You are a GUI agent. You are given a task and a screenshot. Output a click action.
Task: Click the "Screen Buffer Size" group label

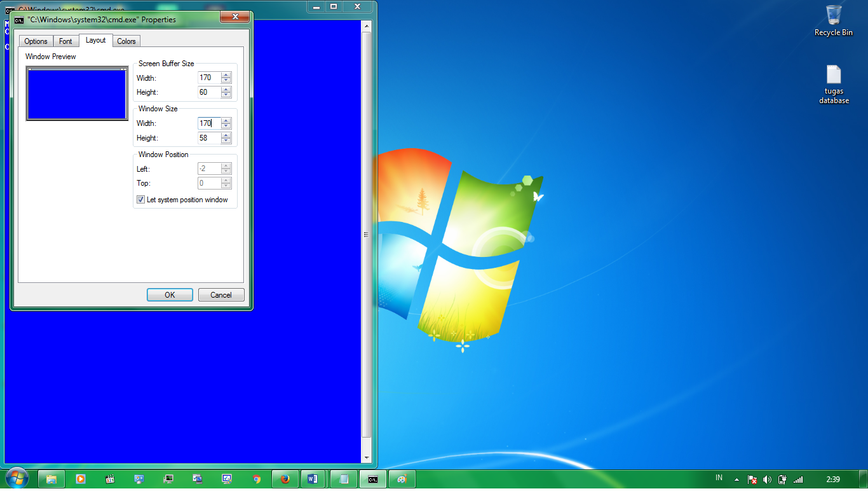pos(166,64)
